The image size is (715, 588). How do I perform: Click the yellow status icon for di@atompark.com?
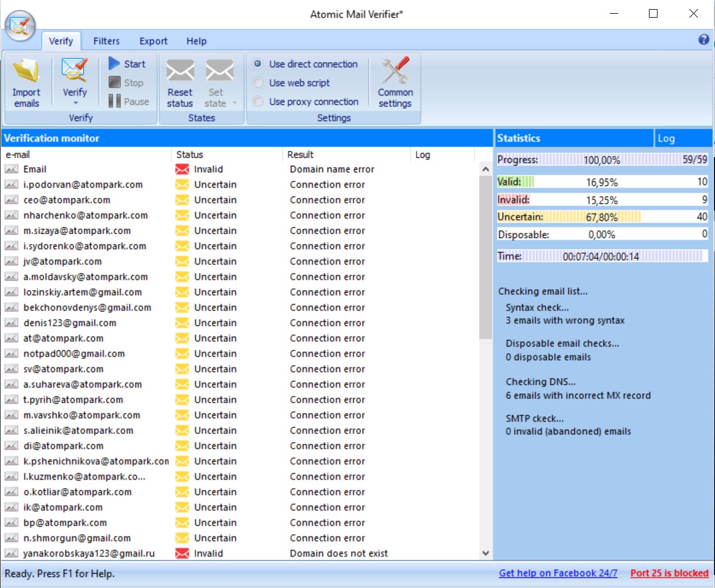click(182, 446)
